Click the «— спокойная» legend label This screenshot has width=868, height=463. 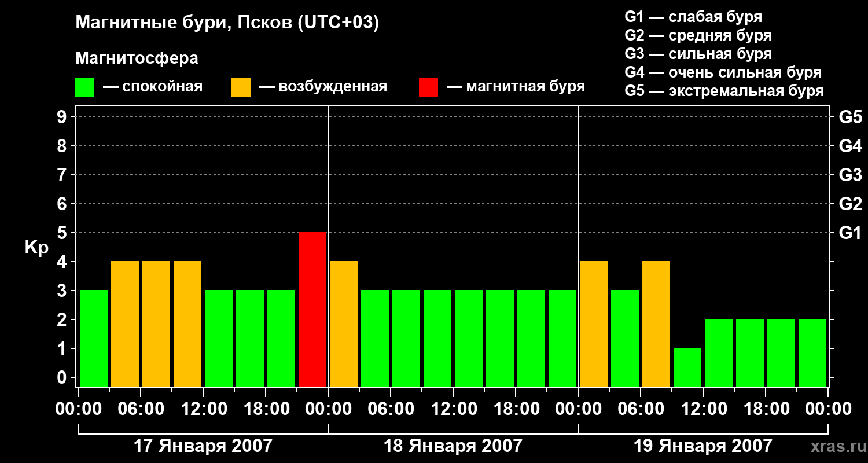[x=153, y=87]
